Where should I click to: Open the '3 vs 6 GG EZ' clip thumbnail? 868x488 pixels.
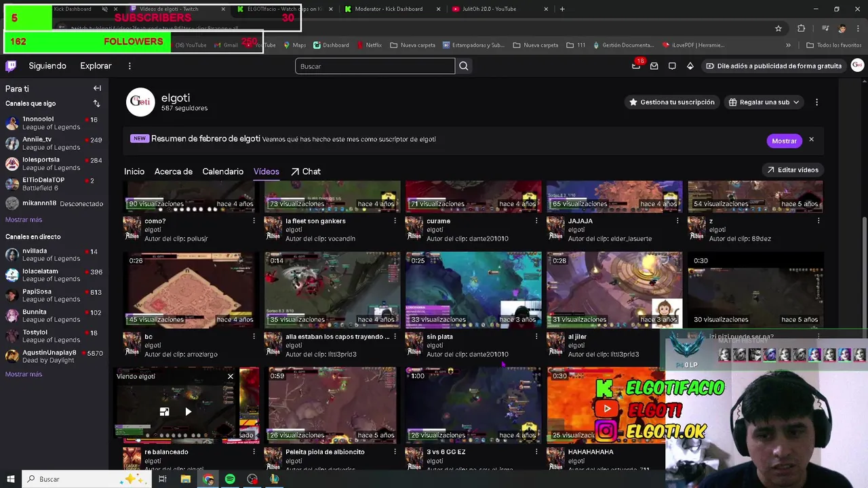[x=473, y=405]
